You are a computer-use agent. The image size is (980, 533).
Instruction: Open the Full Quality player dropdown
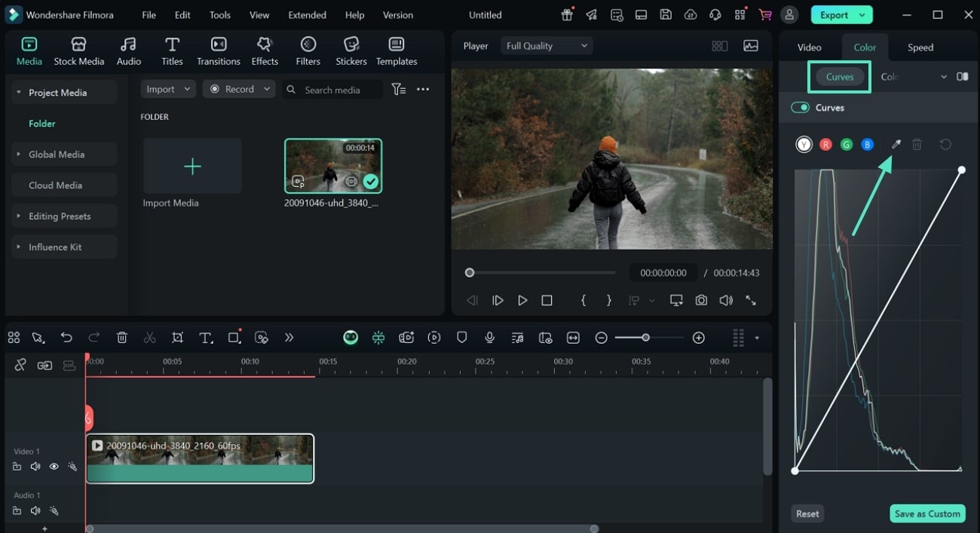coord(547,46)
